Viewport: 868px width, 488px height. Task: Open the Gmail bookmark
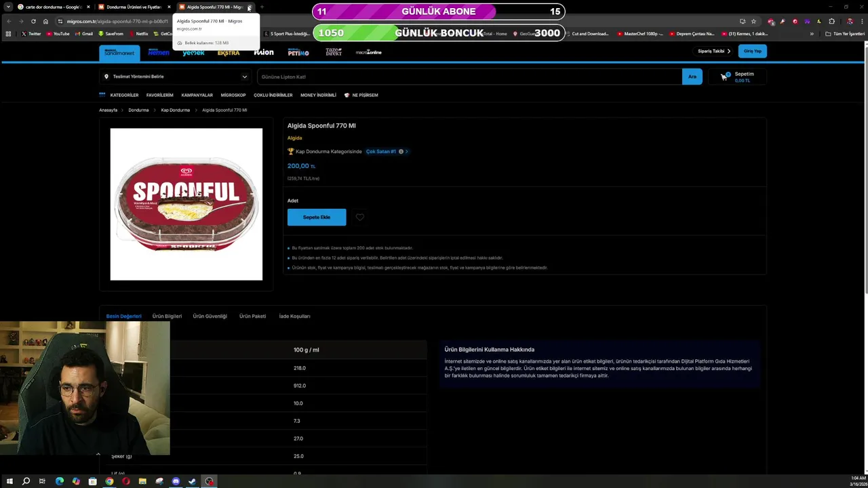pyautogui.click(x=84, y=33)
